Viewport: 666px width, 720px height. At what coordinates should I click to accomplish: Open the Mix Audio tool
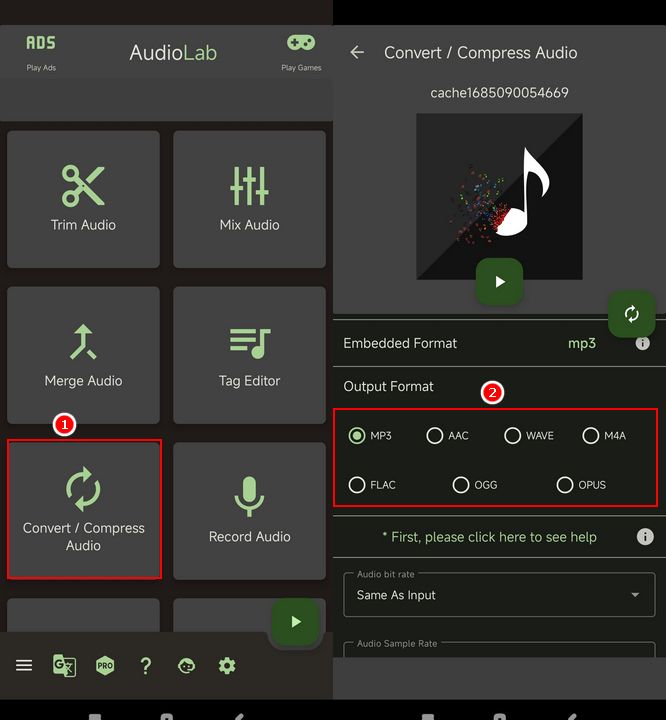pos(249,199)
